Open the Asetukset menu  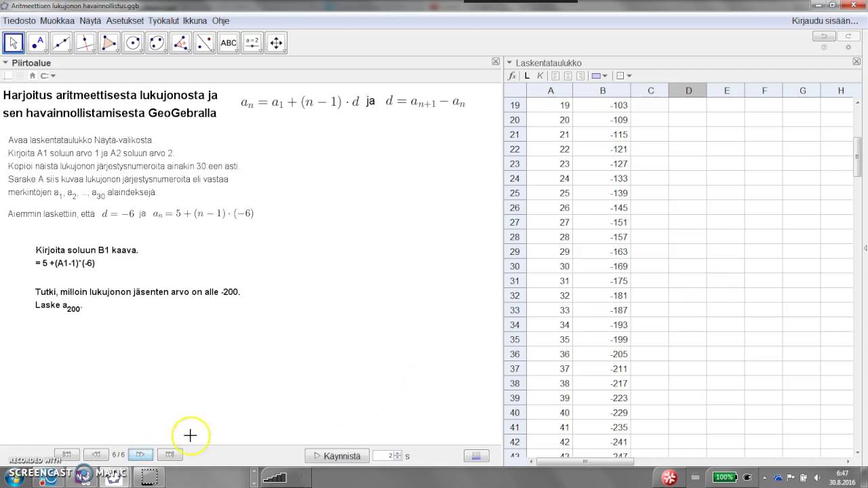point(125,21)
